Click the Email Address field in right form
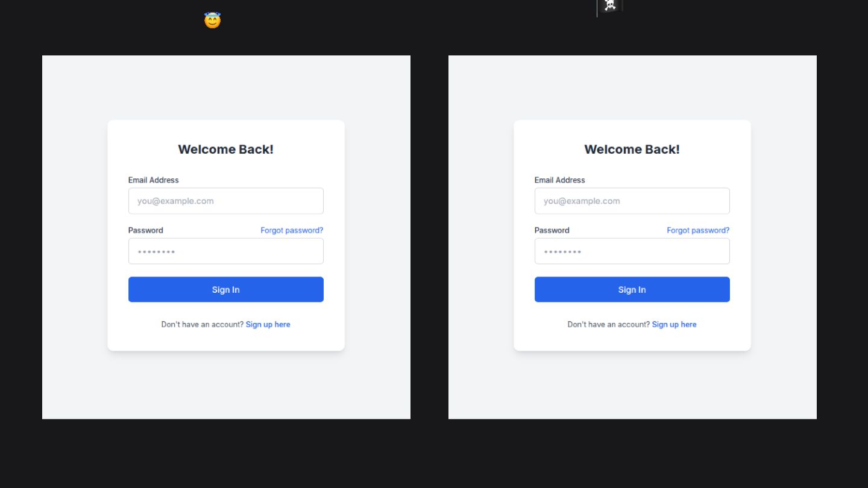This screenshot has height=488, width=868. [x=632, y=201]
